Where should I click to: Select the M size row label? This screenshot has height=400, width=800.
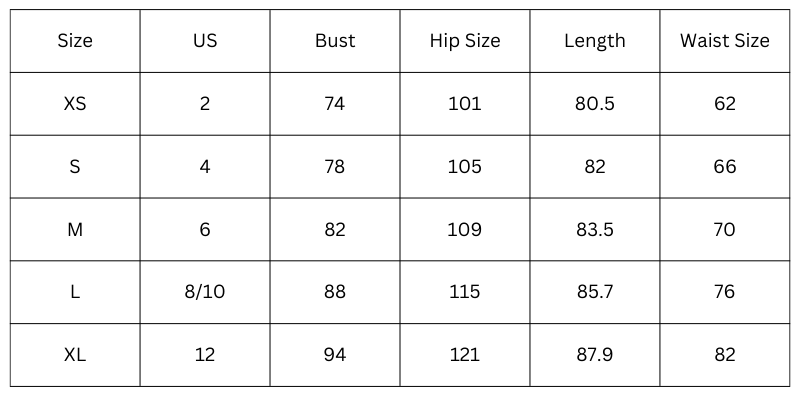click(75, 230)
